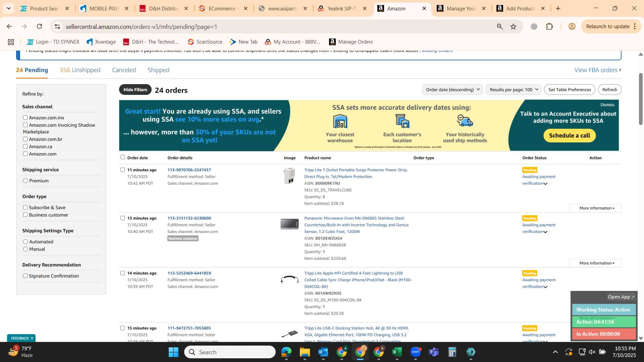Screen dimensions: 644x362
Task: Open Login - TD SYNNEX bookmark
Action: click(53, 42)
